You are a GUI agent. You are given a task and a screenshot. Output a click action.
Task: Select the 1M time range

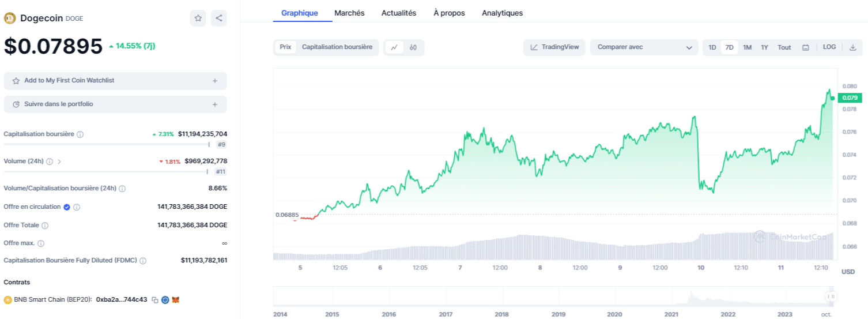click(747, 47)
